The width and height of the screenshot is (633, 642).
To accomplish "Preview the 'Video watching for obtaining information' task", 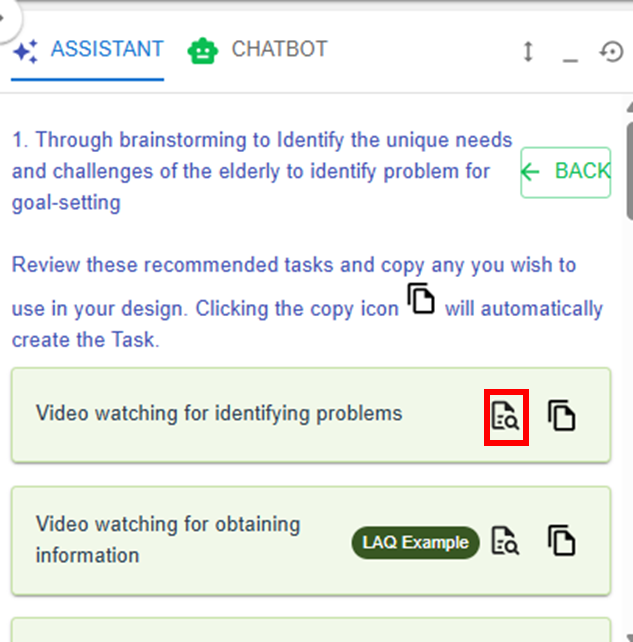I will (x=506, y=541).
